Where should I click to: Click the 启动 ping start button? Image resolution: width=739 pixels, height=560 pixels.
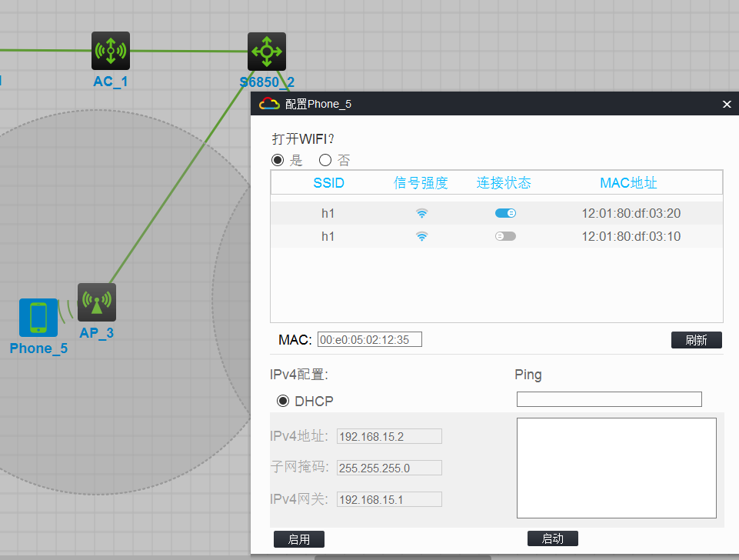tap(553, 538)
